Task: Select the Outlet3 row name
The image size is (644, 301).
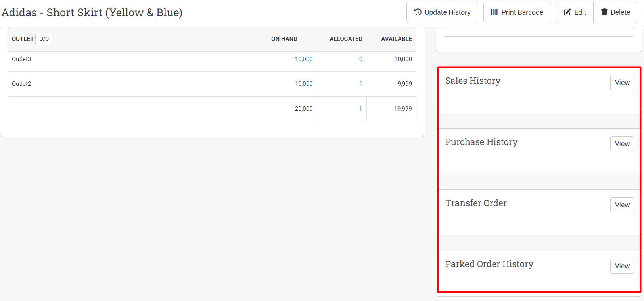Action: 21,59
